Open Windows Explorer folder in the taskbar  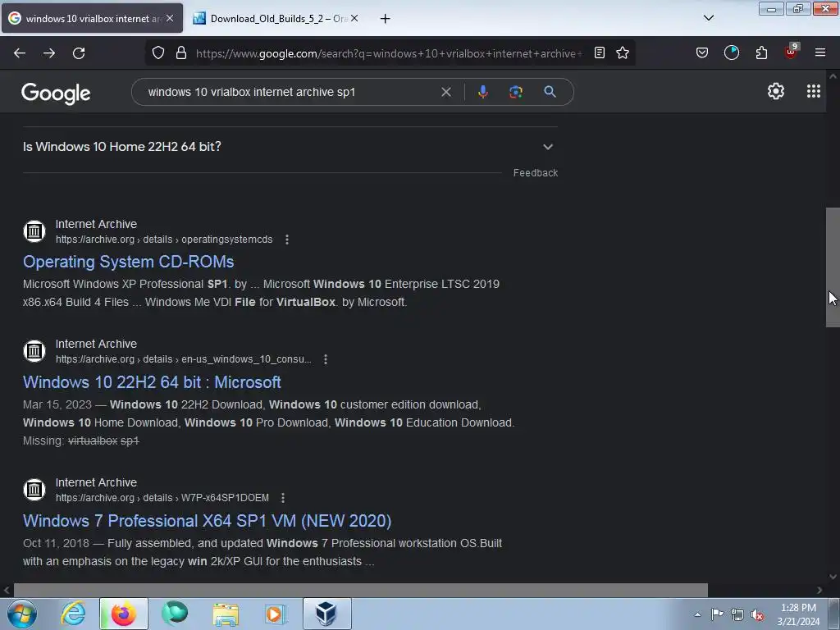pos(226,614)
